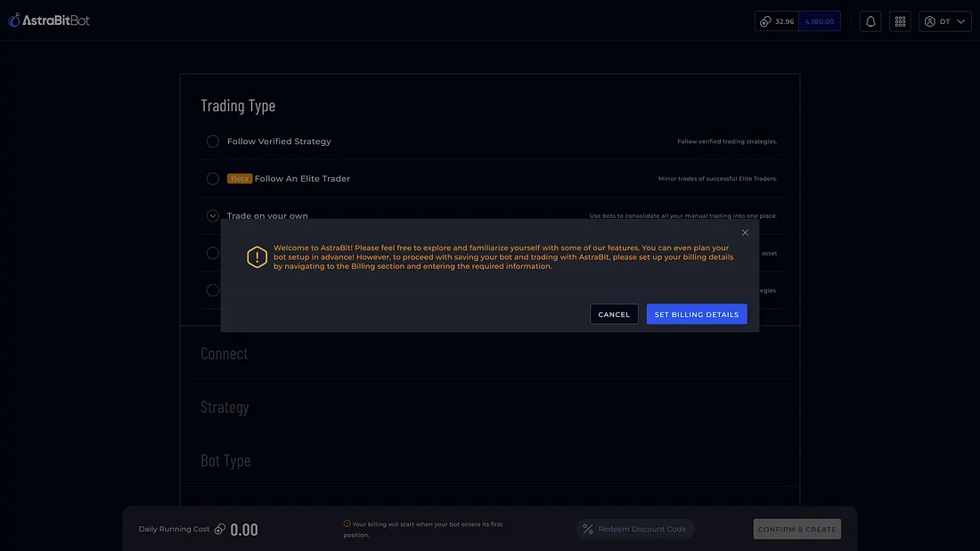This screenshot has width=980, height=551.
Task: Click the credits link icon in header
Action: [x=765, y=21]
